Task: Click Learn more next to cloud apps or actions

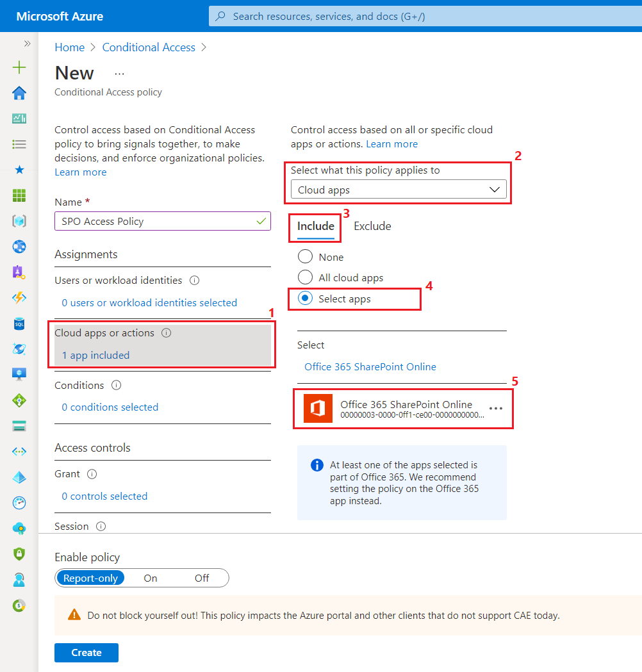Action: pyautogui.click(x=391, y=143)
